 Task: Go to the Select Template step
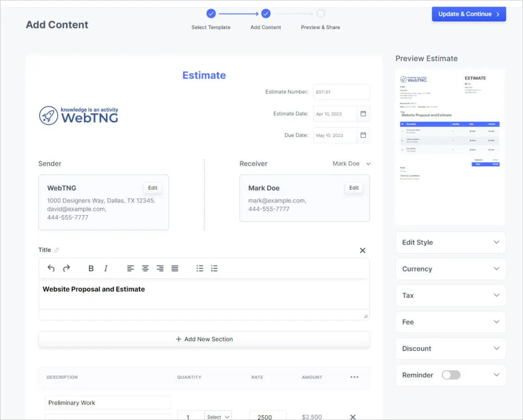(211, 14)
